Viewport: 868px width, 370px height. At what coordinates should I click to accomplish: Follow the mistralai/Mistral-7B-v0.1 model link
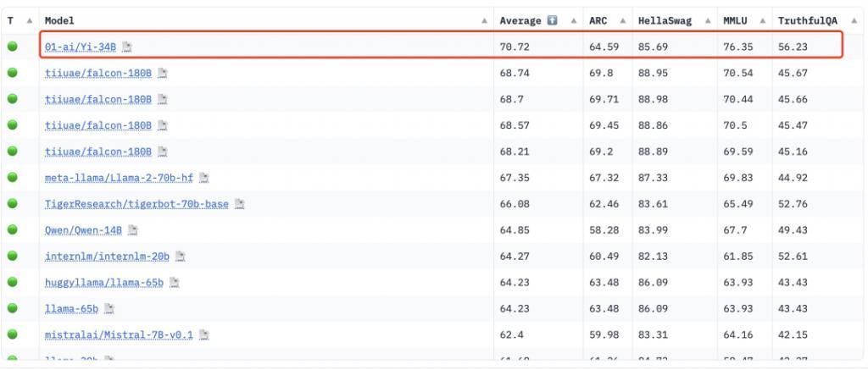[x=119, y=335]
